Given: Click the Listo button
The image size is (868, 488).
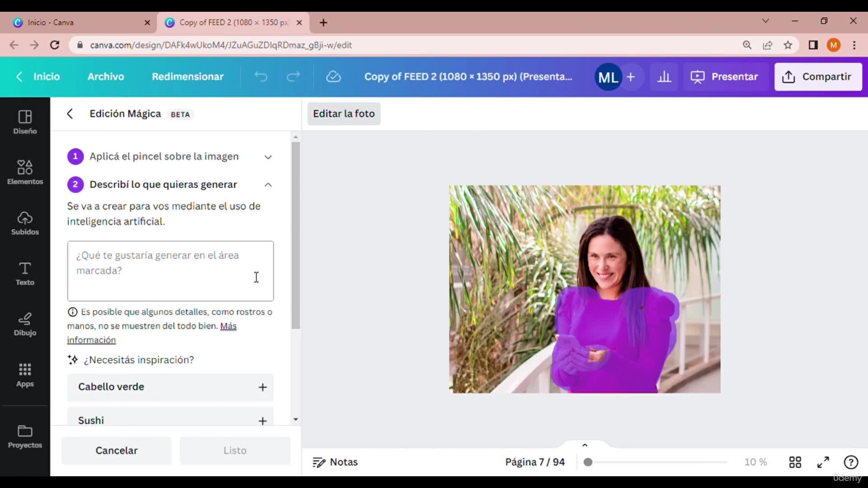Looking at the screenshot, I should pyautogui.click(x=235, y=450).
